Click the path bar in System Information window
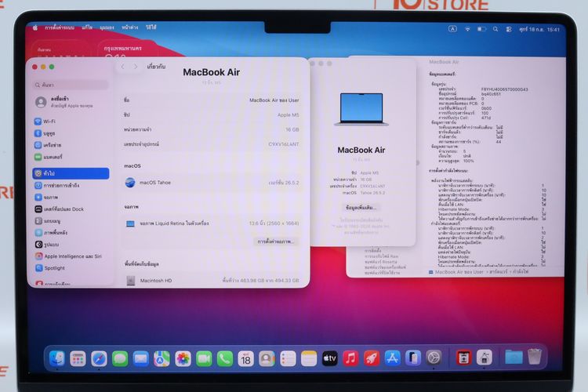The image size is (588, 392). tap(478, 271)
